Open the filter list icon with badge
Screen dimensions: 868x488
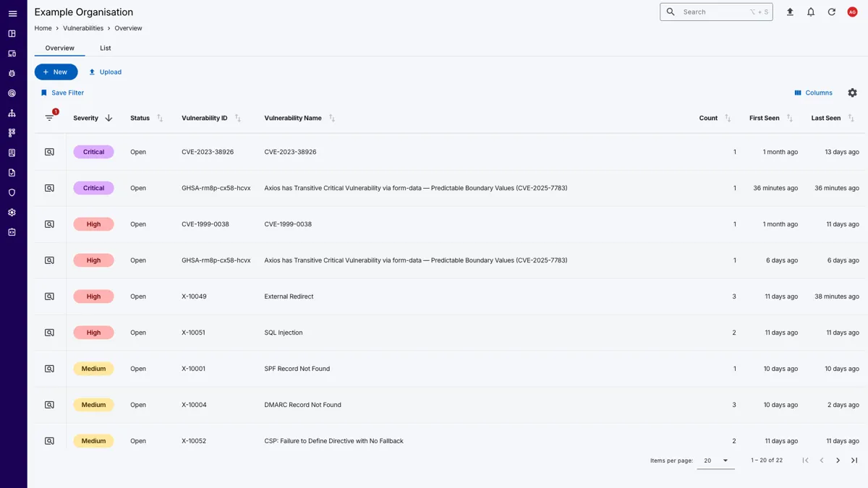(49, 118)
